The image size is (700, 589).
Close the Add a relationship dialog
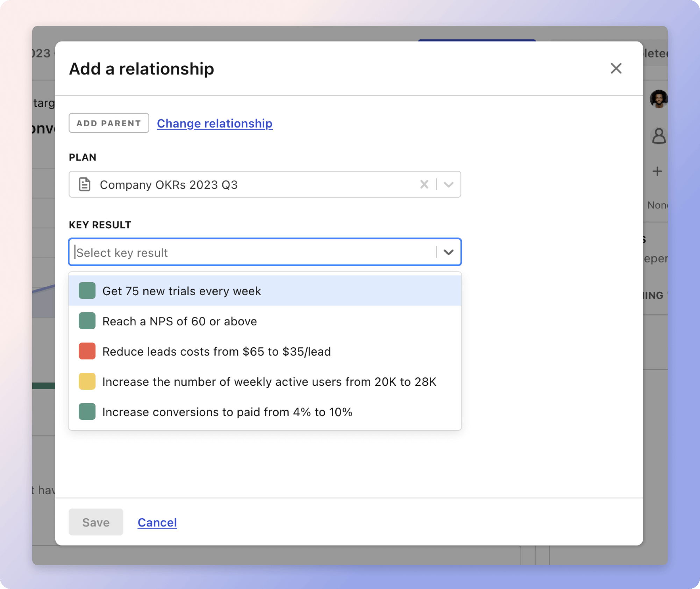point(616,68)
